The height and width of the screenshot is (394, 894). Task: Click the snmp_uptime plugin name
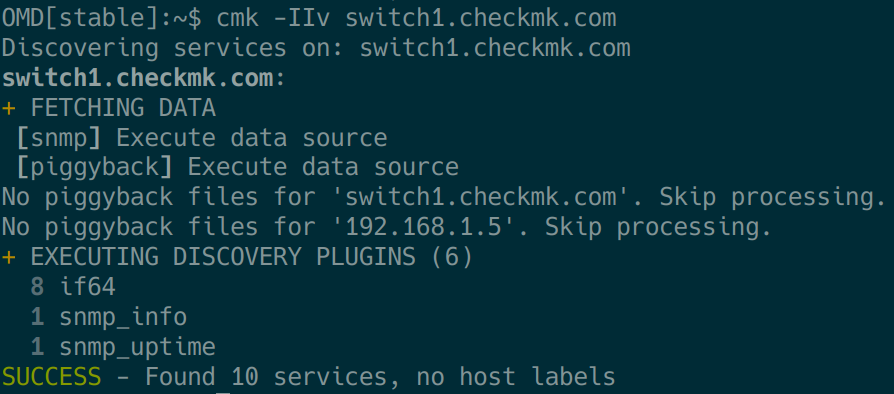[137, 347]
